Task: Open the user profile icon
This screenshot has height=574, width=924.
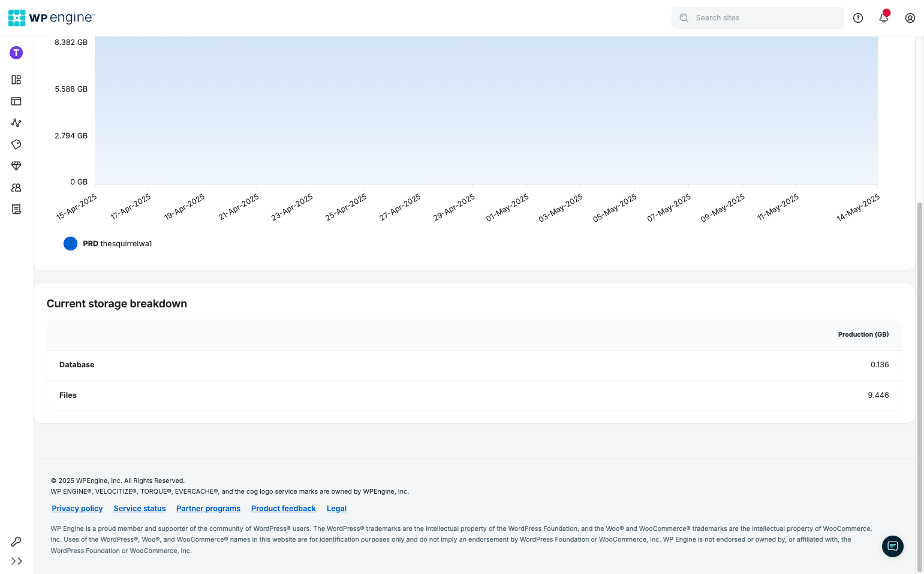Action: click(910, 18)
